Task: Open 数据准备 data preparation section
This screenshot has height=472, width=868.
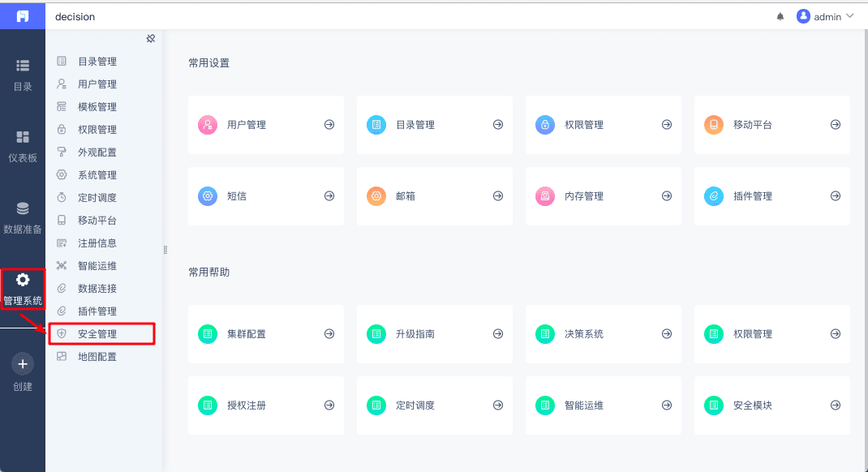Action: 23,217
